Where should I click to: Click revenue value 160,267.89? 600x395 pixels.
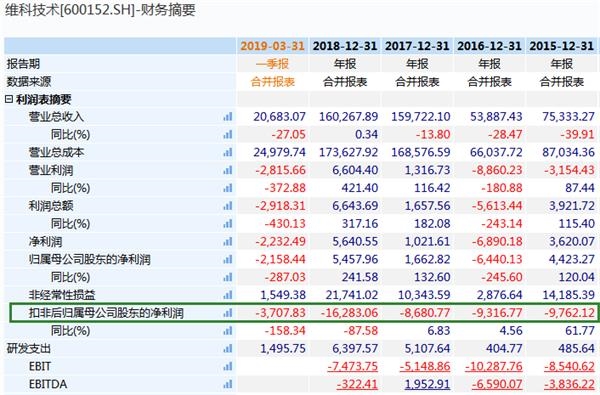[349, 117]
